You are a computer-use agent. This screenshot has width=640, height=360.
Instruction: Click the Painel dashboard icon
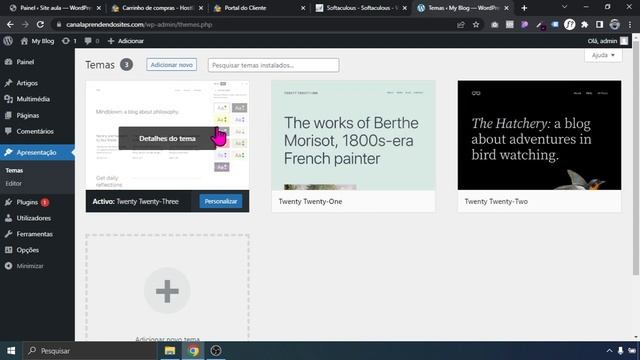click(9, 62)
